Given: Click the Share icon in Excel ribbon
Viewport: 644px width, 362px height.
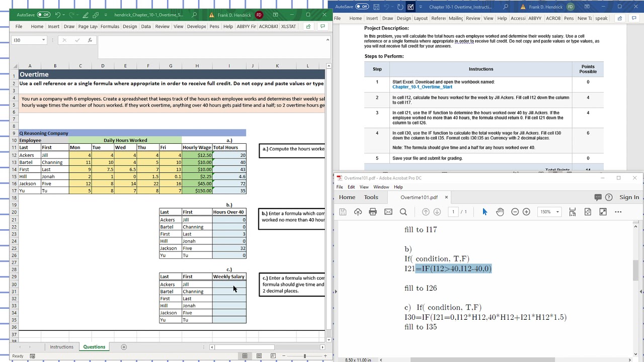Looking at the screenshot, I should click(308, 27).
